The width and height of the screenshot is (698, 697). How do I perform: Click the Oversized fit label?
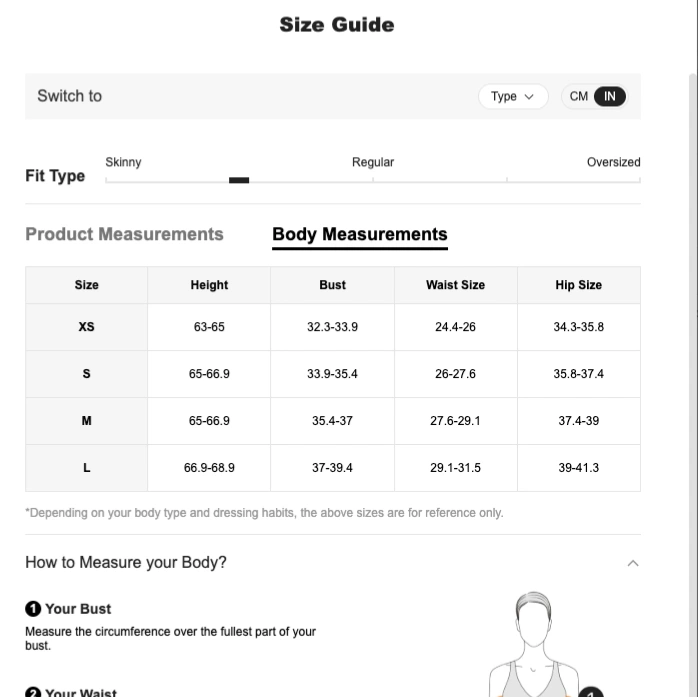pos(613,162)
